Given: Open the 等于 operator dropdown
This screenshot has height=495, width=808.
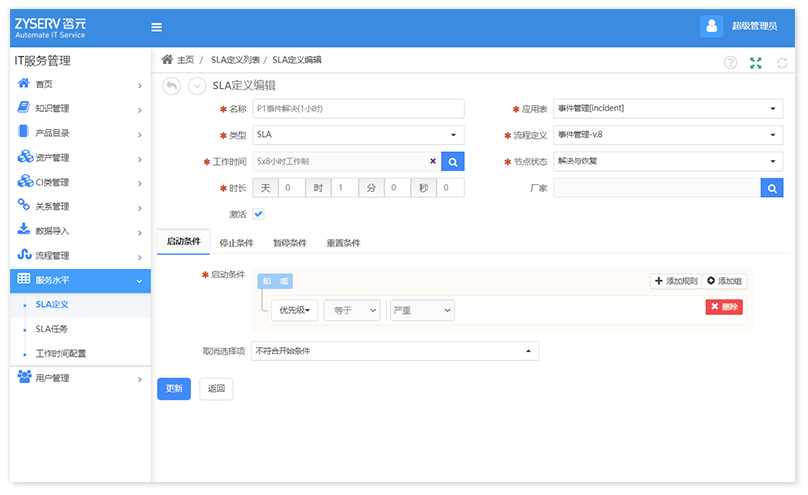Looking at the screenshot, I should coord(352,311).
